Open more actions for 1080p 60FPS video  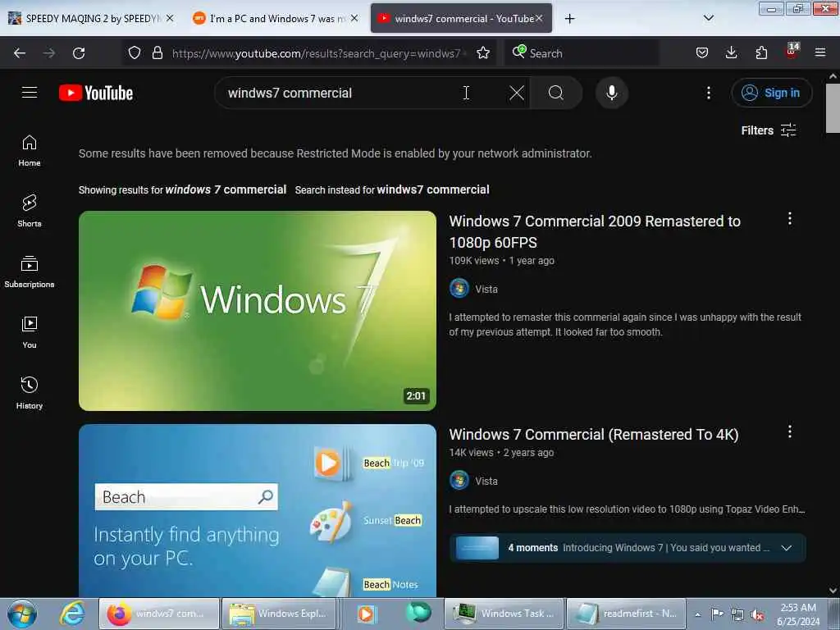(789, 218)
